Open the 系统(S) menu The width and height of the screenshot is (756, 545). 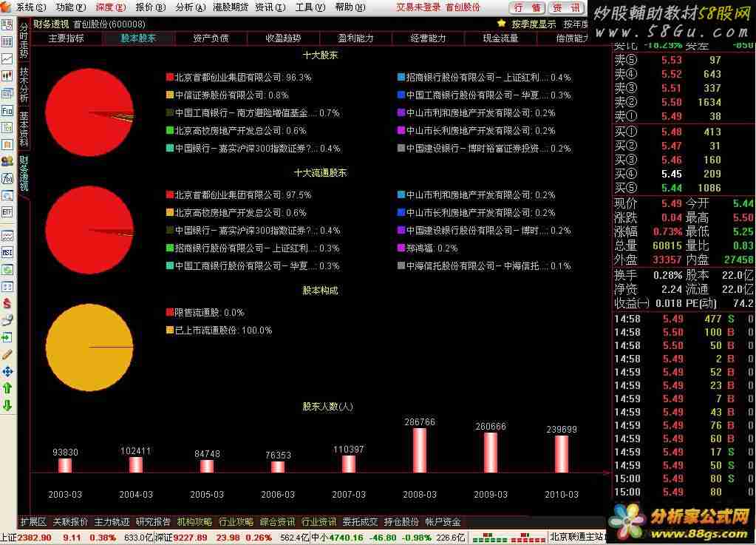click(x=31, y=7)
